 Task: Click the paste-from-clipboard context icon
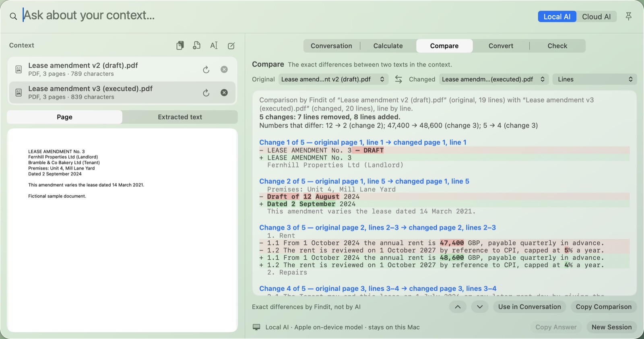click(180, 45)
